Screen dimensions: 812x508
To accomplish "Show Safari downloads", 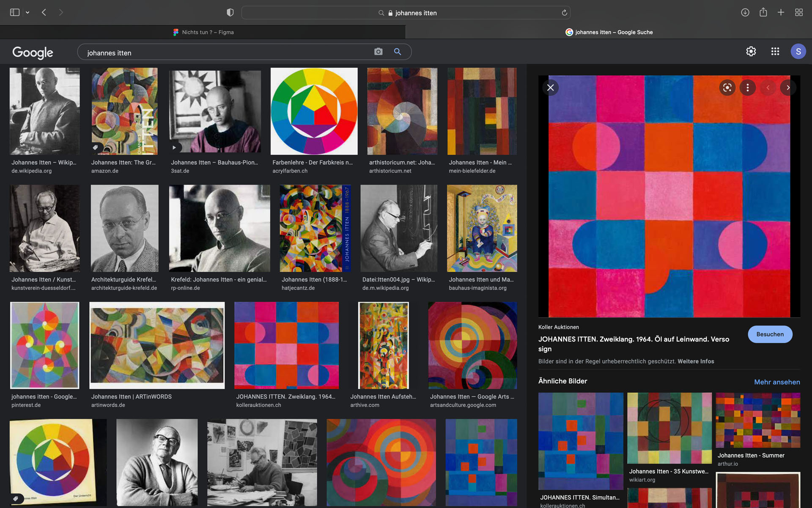I will tap(745, 12).
